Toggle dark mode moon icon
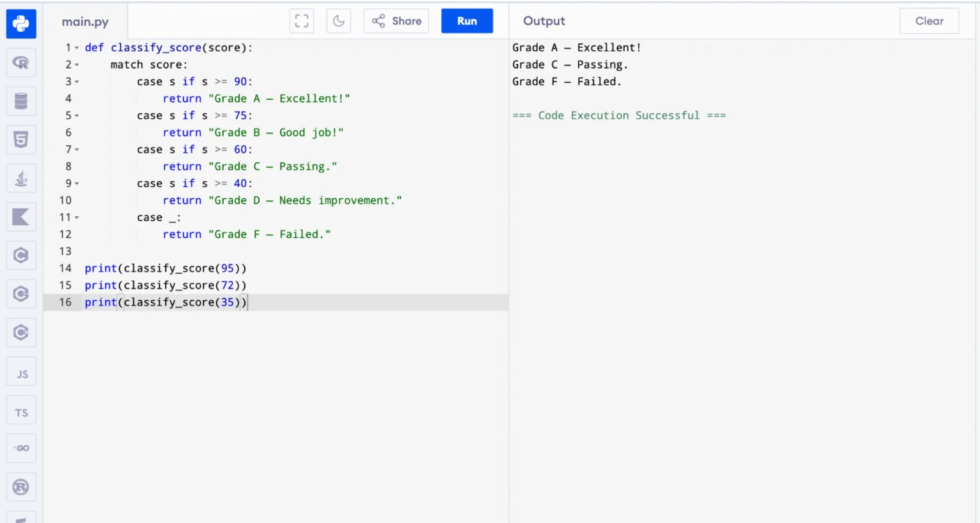Screen dimensions: 980x523 (339, 21)
